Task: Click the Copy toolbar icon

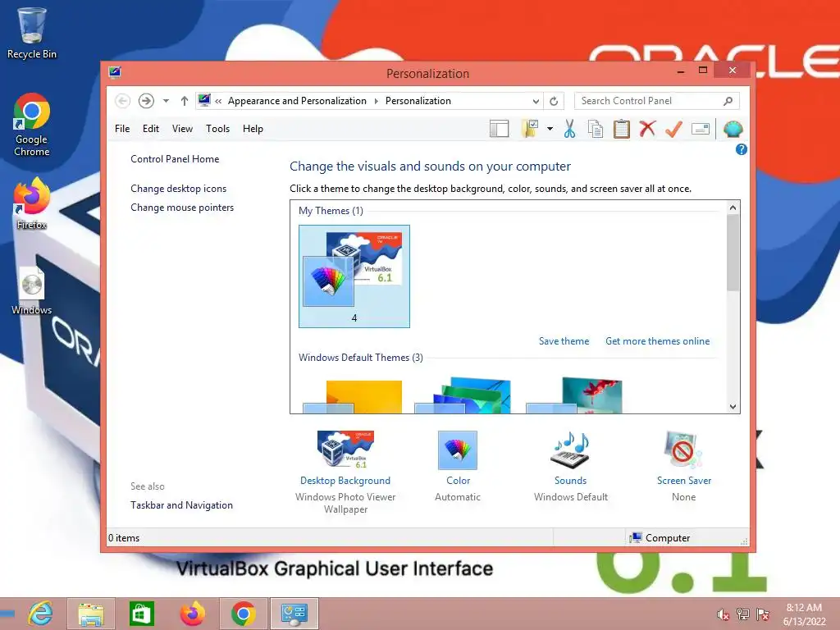Action: [x=596, y=129]
